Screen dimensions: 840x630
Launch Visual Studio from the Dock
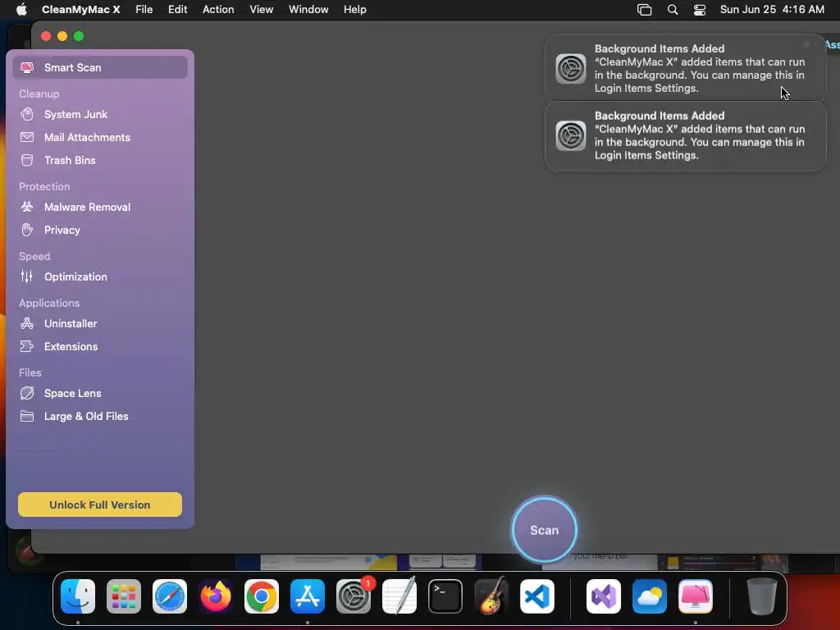[604, 596]
